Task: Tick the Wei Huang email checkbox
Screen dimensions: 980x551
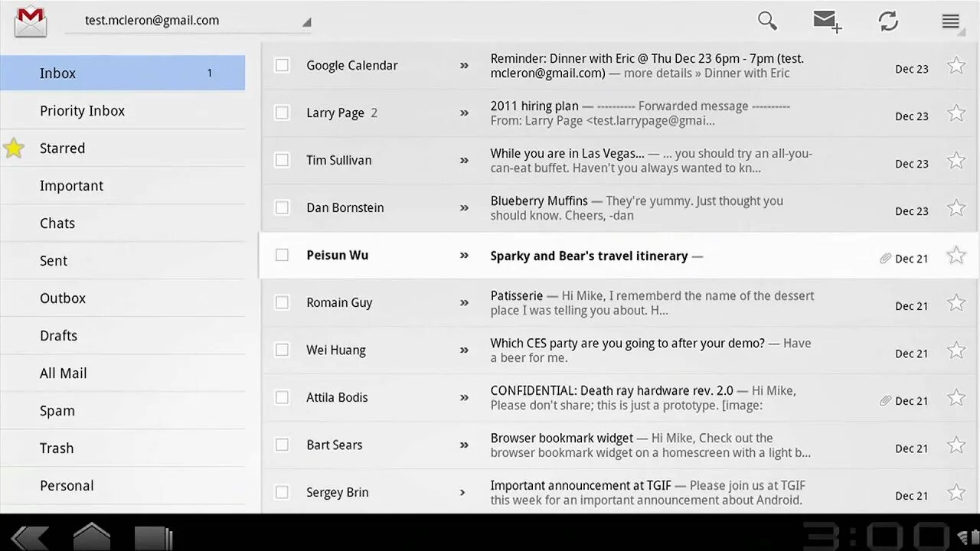Action: [283, 350]
